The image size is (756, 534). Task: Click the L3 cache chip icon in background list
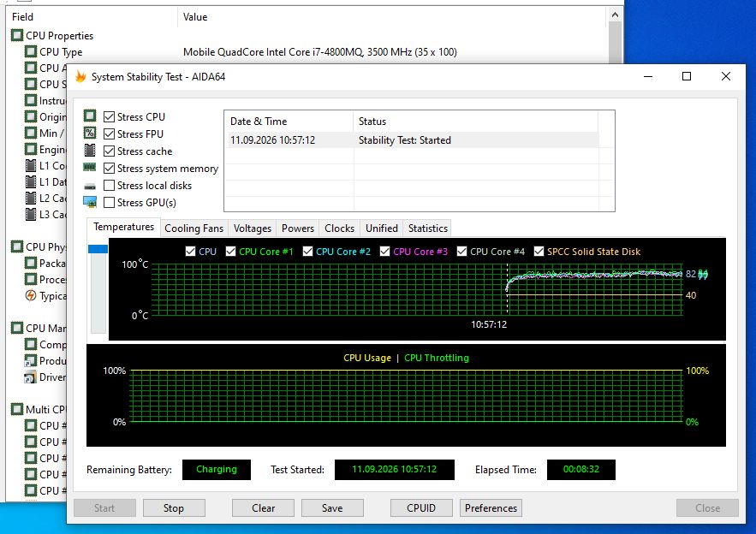pyautogui.click(x=31, y=215)
